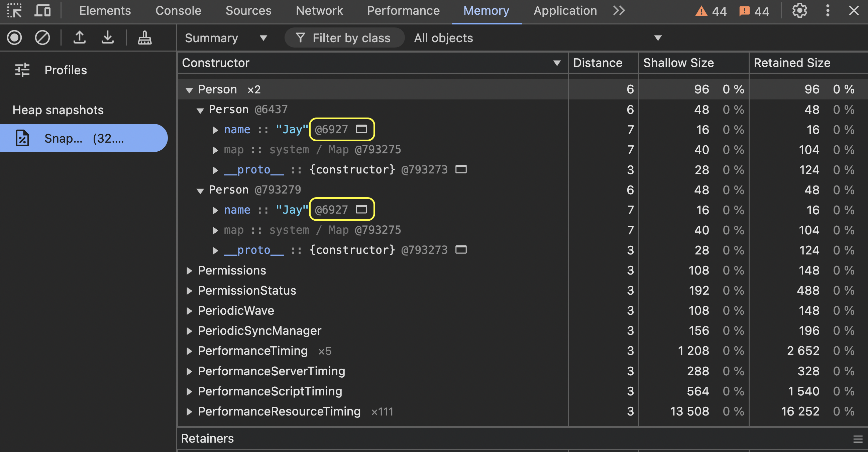Switch to the Console tab
868x452 pixels.
178,10
